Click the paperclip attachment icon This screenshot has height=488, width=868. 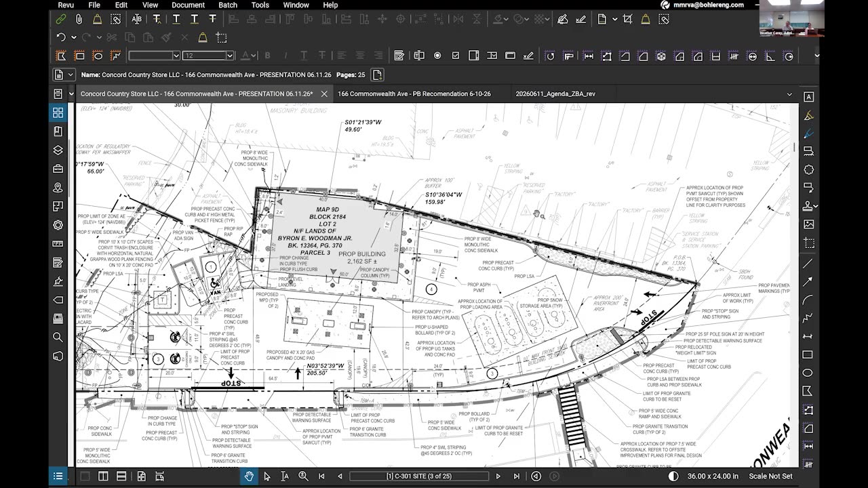[79, 20]
